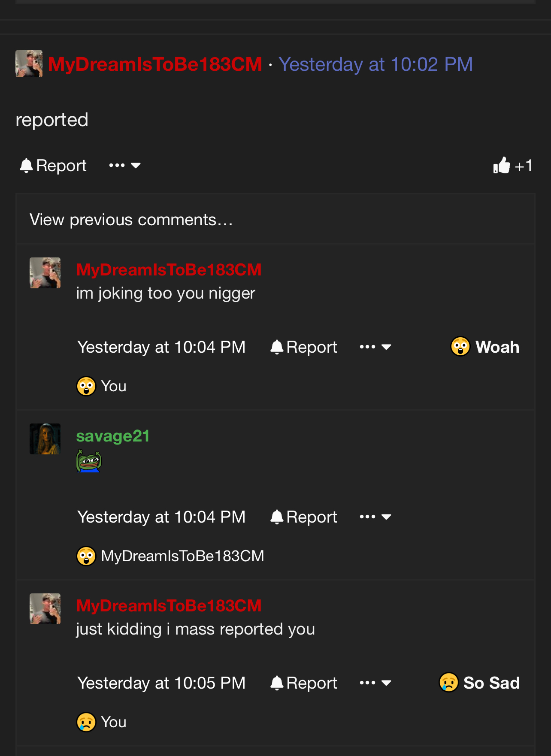
Task: Report savage21's comment
Action: (x=304, y=517)
